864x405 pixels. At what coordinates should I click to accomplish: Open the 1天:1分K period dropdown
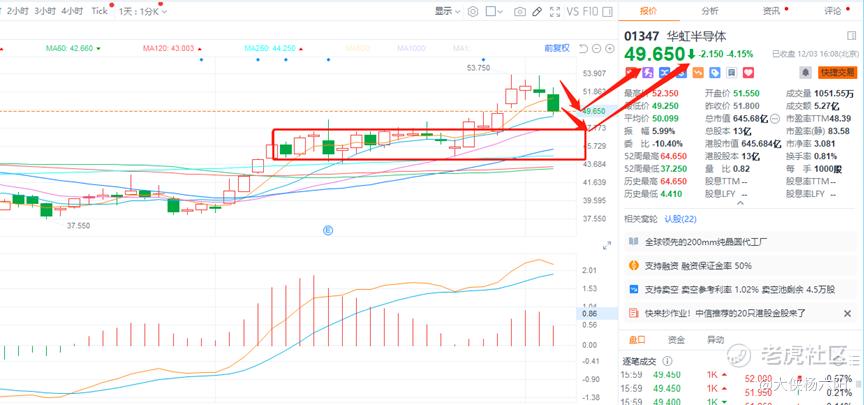coord(143,11)
